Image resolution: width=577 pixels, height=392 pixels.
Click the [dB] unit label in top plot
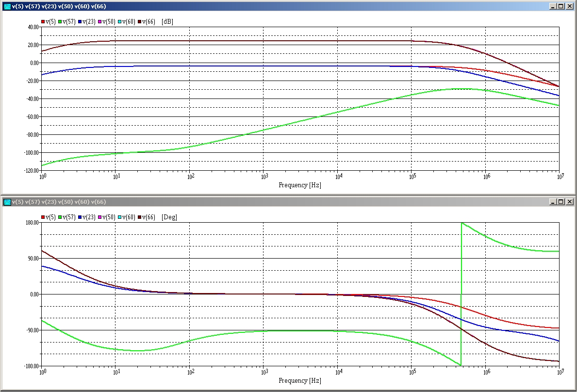(167, 22)
